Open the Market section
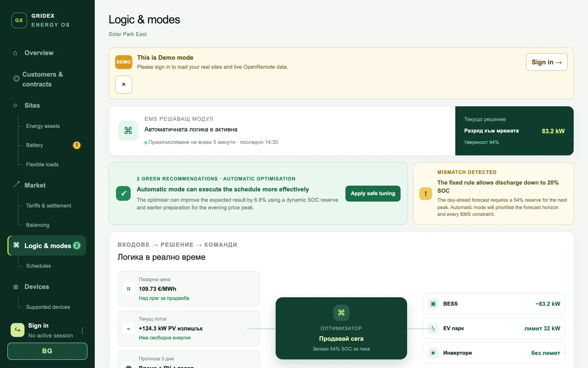 [47, 185]
